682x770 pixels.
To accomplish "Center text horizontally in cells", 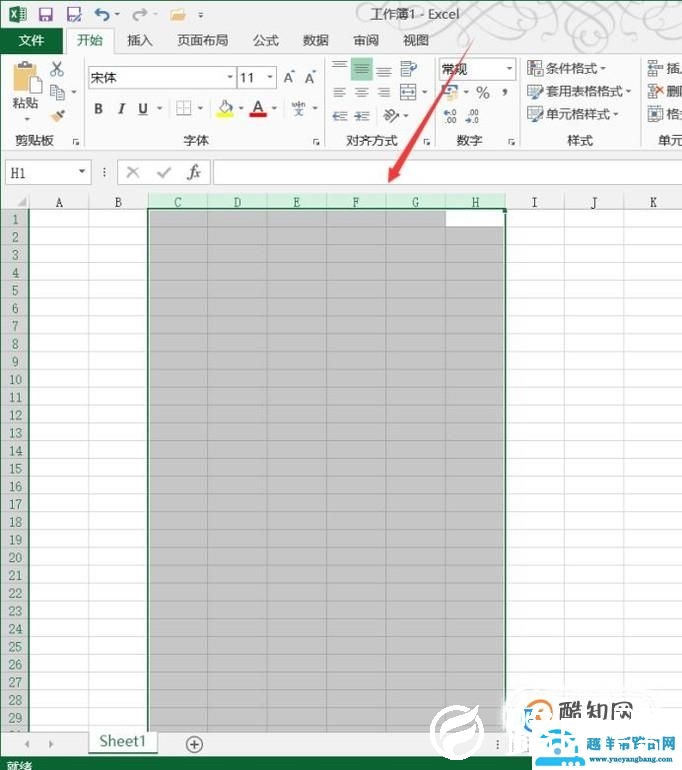I will coord(361,92).
